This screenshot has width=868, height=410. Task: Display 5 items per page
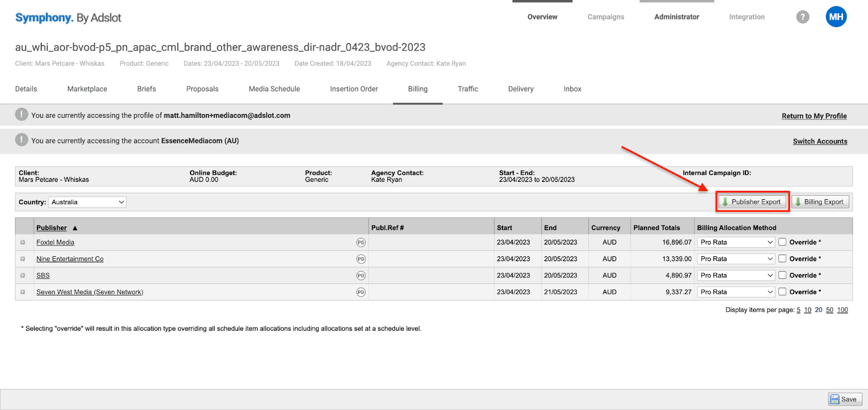click(x=799, y=310)
